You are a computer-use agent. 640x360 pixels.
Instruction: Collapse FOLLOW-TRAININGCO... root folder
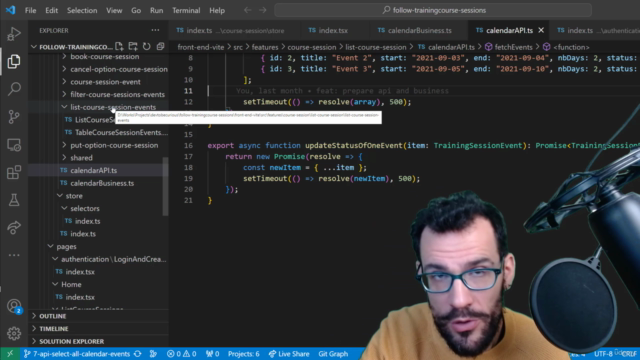click(x=72, y=47)
